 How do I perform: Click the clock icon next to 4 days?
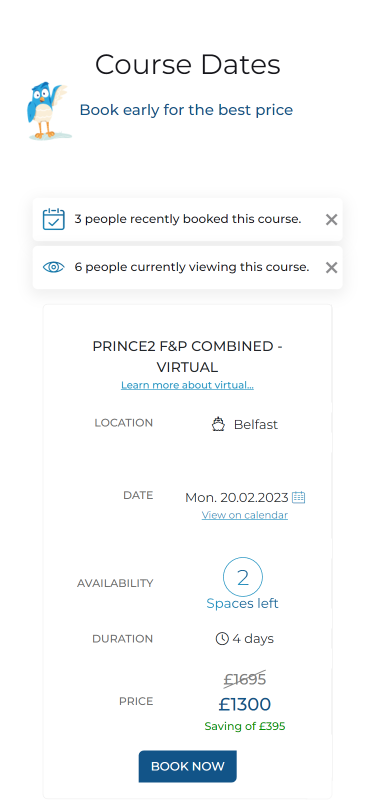222,639
